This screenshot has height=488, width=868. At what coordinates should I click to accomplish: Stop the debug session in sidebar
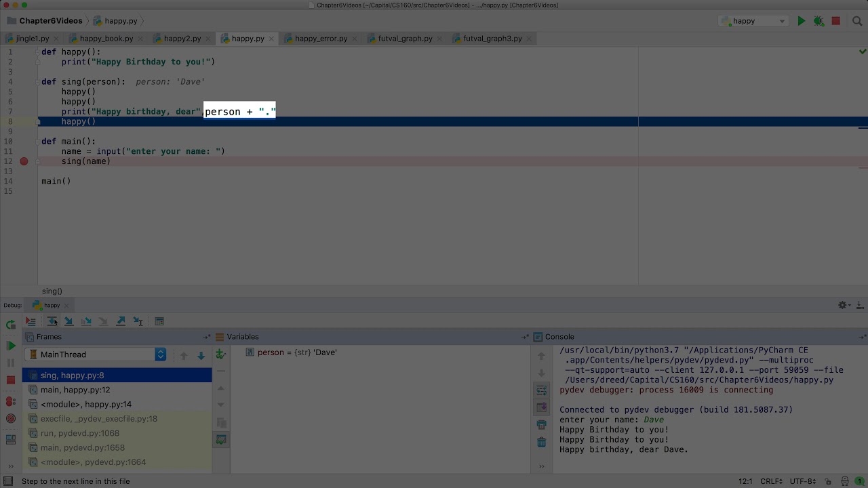pyautogui.click(x=11, y=380)
